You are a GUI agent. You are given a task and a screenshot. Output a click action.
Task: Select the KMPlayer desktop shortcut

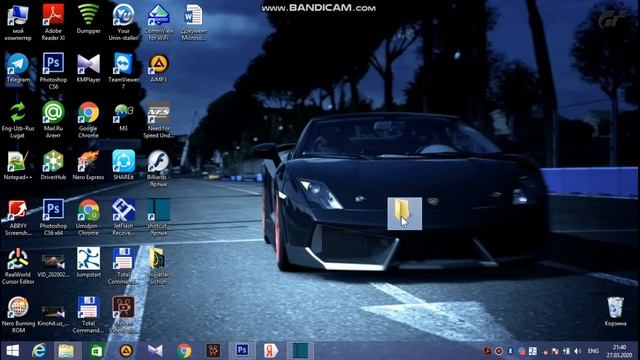click(x=88, y=68)
